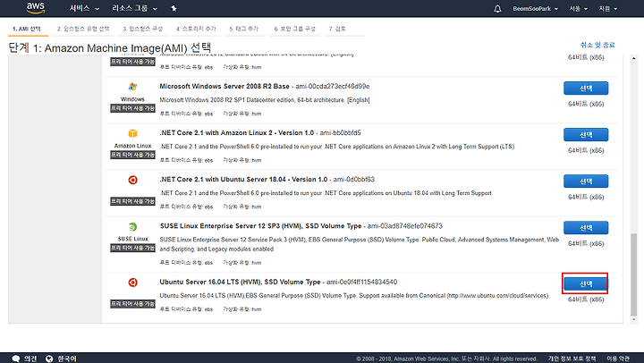Open 개인 정보 보호 정책 link
This screenshot has height=363, width=644.
(x=572, y=359)
